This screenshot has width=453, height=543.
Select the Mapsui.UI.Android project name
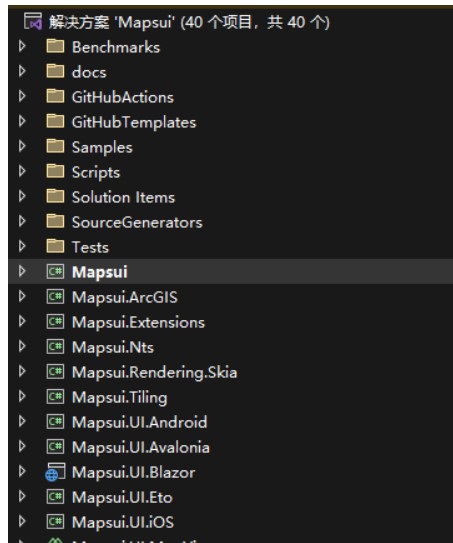140,422
